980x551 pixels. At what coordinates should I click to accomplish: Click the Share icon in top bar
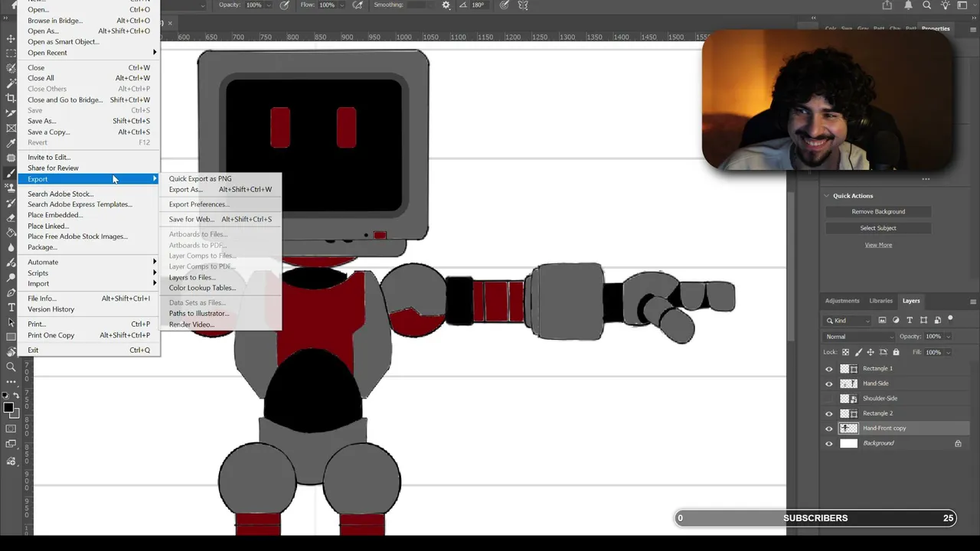point(887,5)
